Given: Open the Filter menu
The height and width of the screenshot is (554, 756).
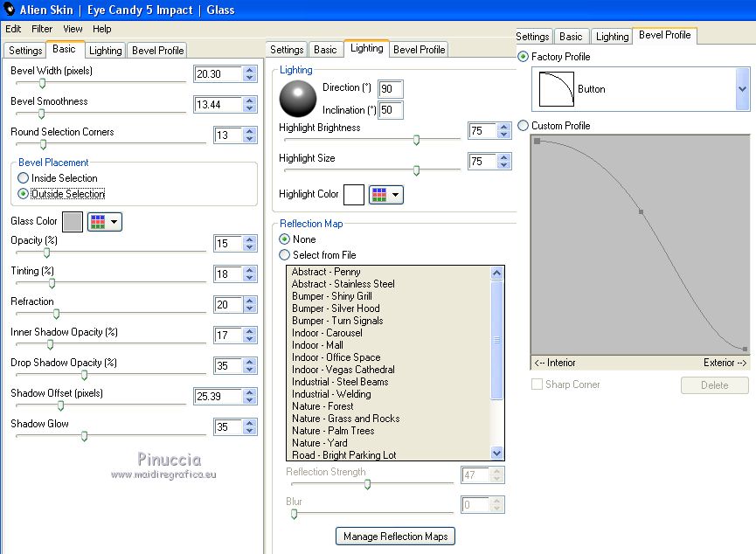Looking at the screenshot, I should pyautogui.click(x=42, y=29).
